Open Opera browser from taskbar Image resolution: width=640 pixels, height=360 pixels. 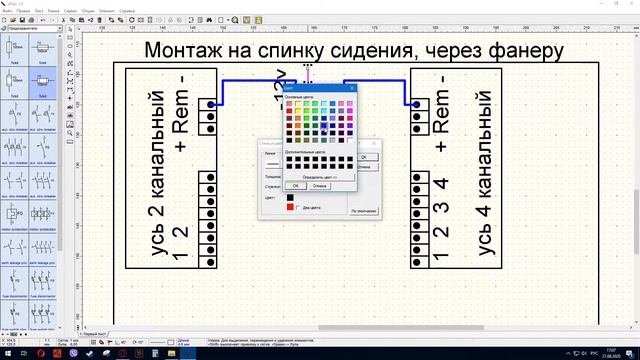(x=40, y=353)
